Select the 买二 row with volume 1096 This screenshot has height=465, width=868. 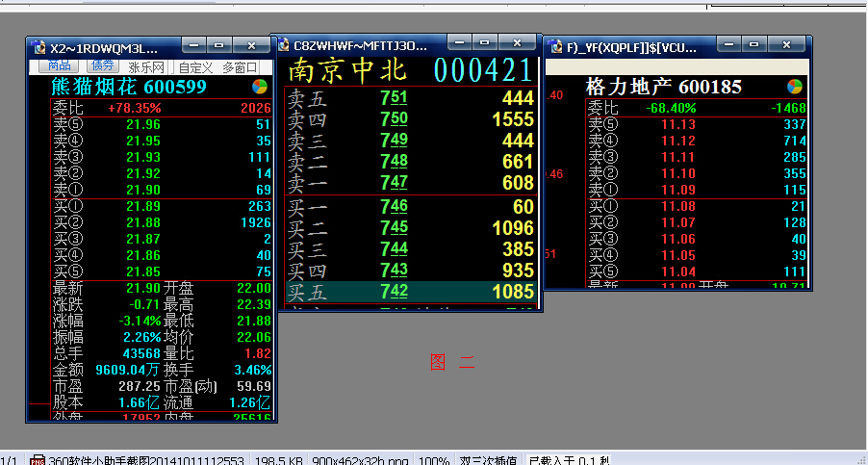[410, 228]
